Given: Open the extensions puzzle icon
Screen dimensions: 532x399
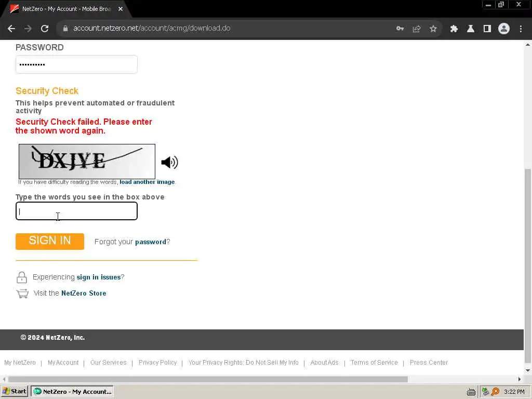Looking at the screenshot, I should [454, 29].
